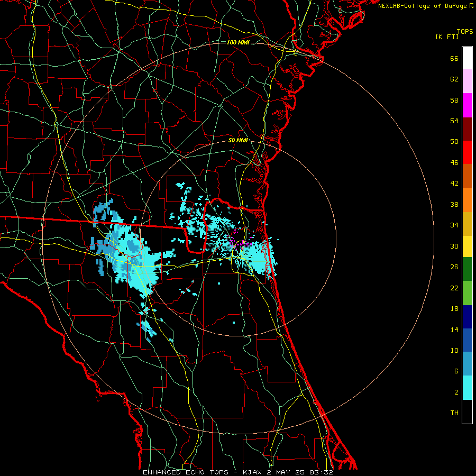Click the legend value '10'

pyautogui.click(x=454, y=351)
